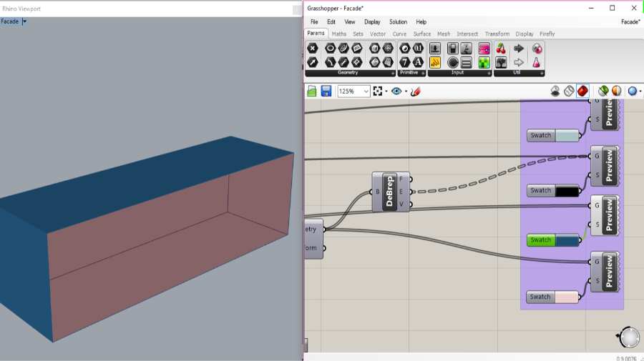Open the Help menu
This screenshot has width=644, height=361.
(421, 21)
